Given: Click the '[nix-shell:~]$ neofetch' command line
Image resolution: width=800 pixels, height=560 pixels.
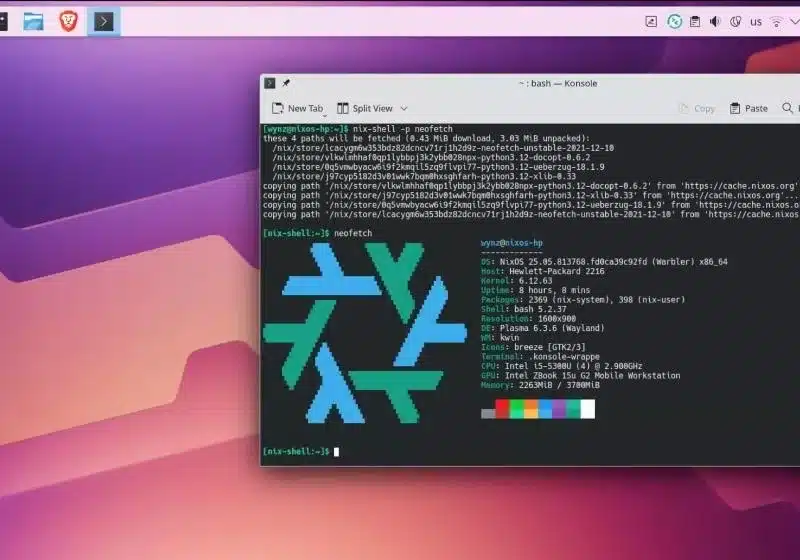Looking at the screenshot, I should coord(317,233).
